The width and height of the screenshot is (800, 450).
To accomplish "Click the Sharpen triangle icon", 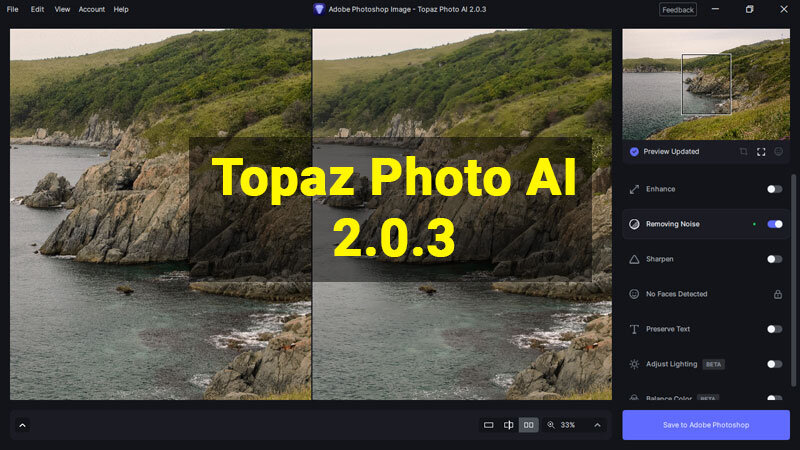I will [x=634, y=259].
